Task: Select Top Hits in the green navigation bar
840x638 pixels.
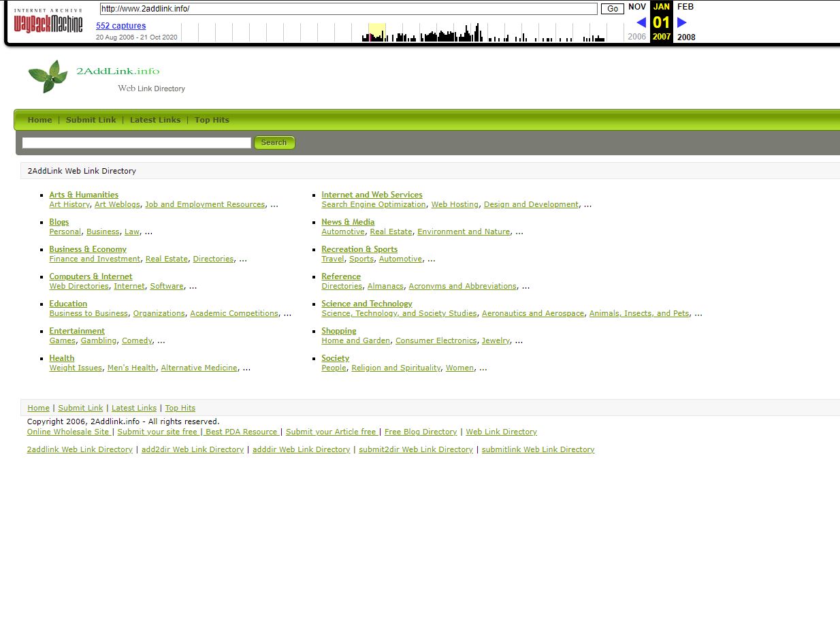Action: tap(212, 120)
